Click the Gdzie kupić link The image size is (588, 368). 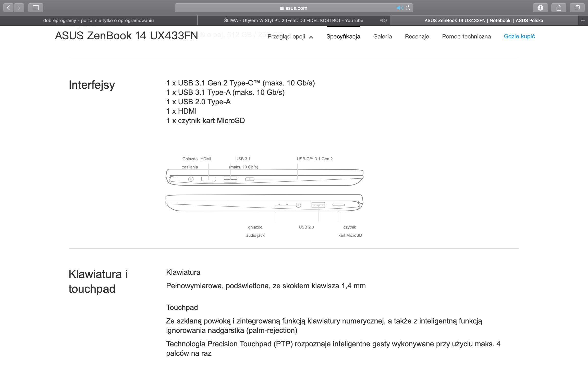[x=519, y=36]
